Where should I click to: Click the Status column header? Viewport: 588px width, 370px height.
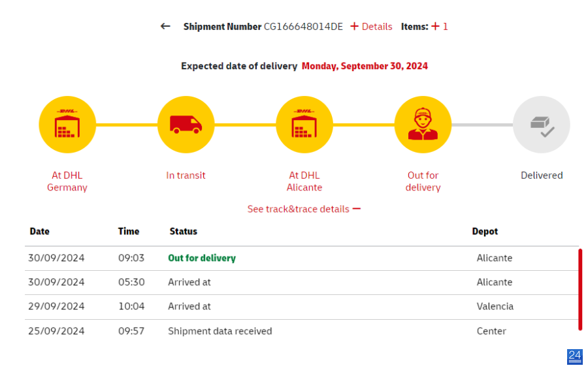(184, 232)
